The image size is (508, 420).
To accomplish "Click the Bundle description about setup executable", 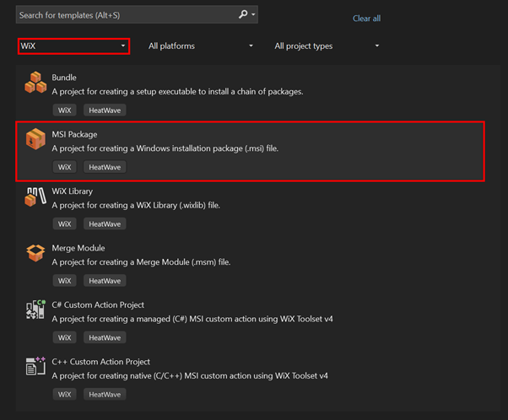I will (177, 92).
